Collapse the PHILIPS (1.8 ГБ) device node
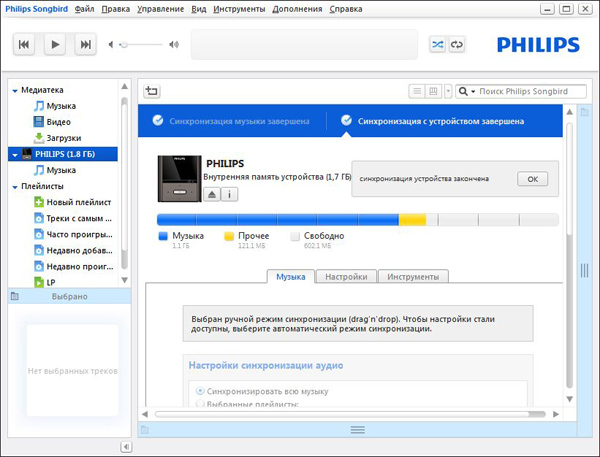 [x=15, y=155]
